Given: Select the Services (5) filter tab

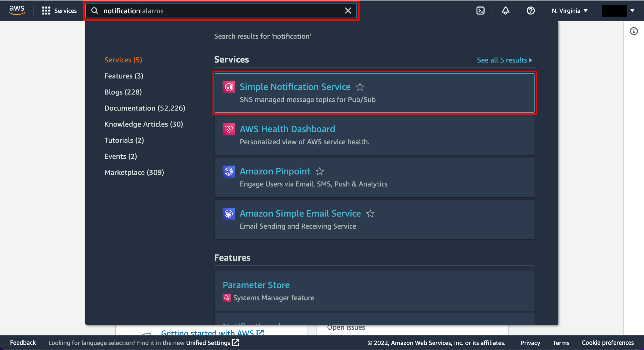Looking at the screenshot, I should 123,59.
